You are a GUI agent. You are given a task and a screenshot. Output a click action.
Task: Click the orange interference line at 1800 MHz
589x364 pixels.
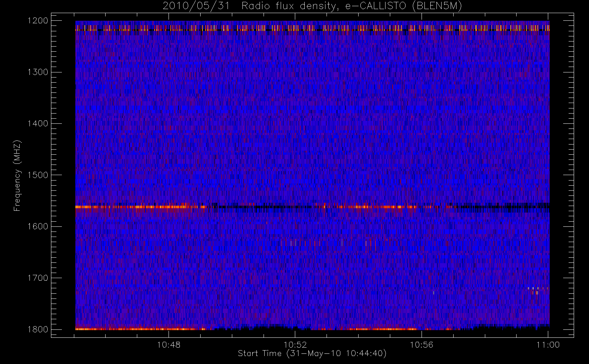pos(140,329)
